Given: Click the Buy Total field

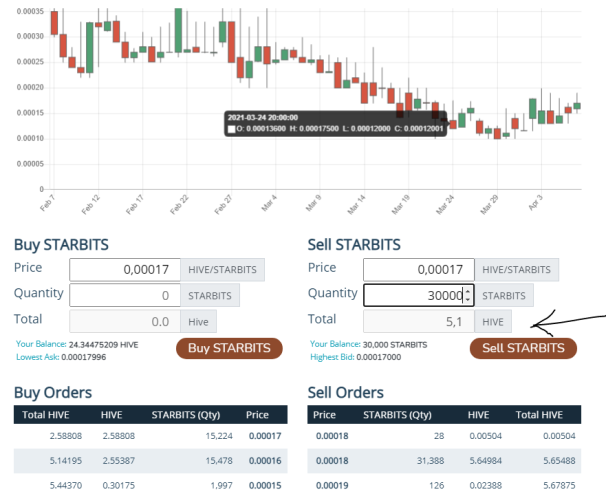Looking at the screenshot, I should pos(125,321).
